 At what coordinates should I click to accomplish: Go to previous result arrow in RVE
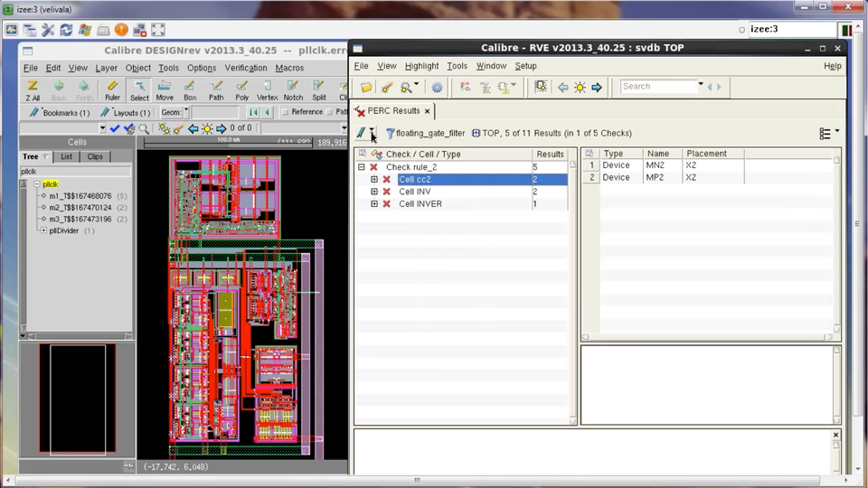563,87
